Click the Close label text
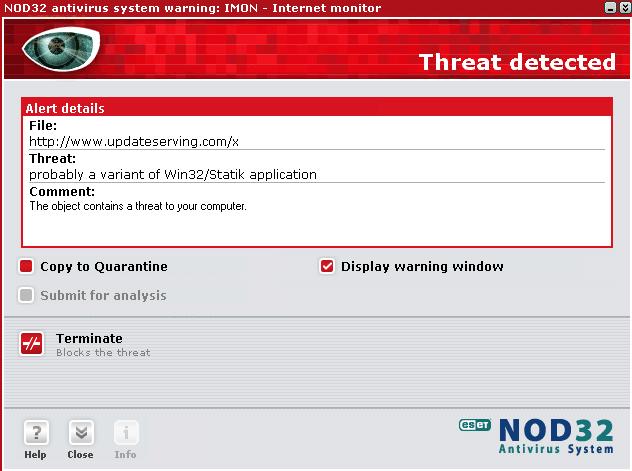The image size is (632, 471). 80,454
